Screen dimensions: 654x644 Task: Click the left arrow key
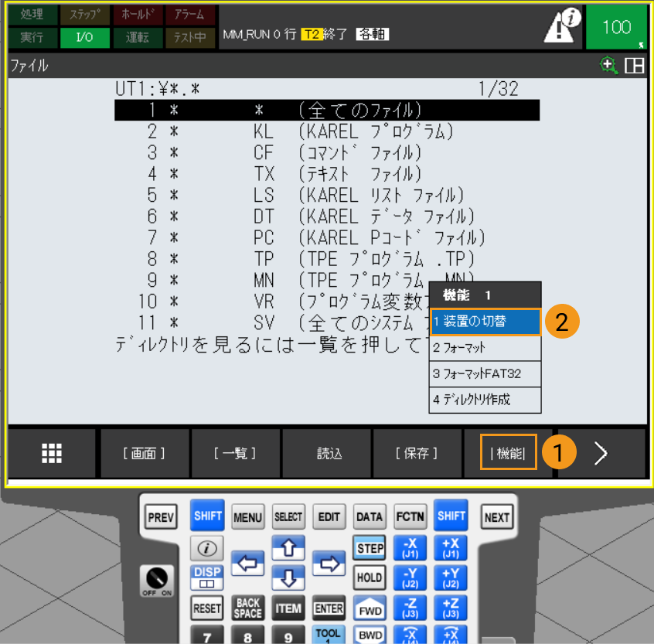247,564
